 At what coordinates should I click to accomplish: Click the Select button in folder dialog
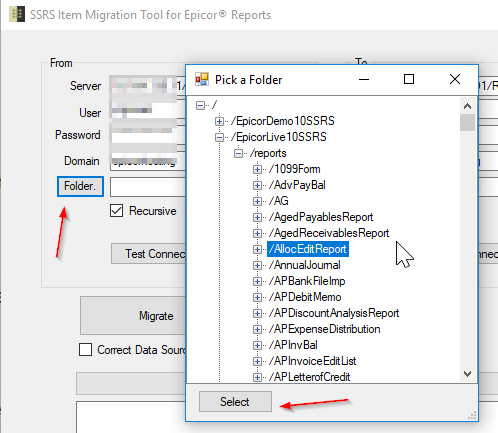click(235, 402)
